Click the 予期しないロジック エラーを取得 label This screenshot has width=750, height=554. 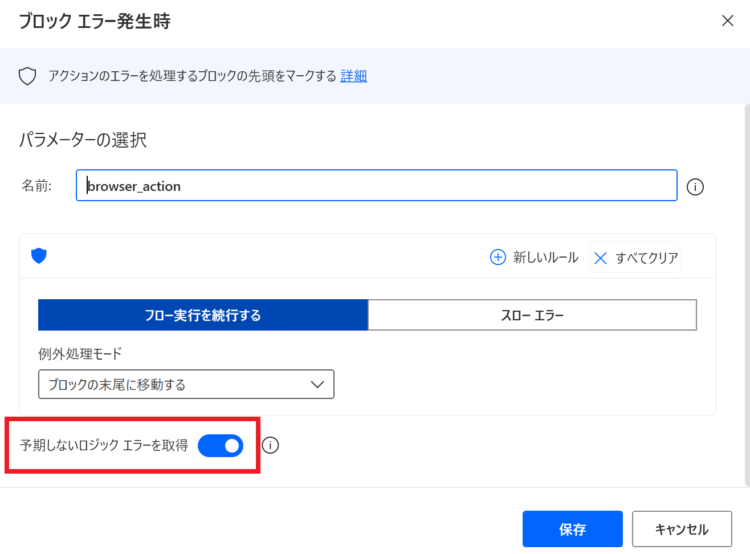104,445
